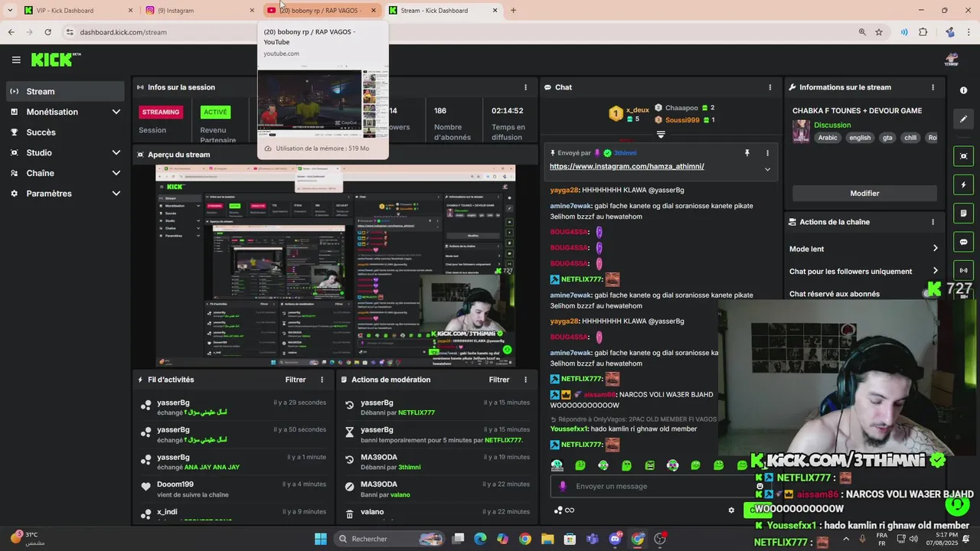Open Actions de modération three-dot menu
This screenshot has height=551, width=980.
tap(525, 380)
